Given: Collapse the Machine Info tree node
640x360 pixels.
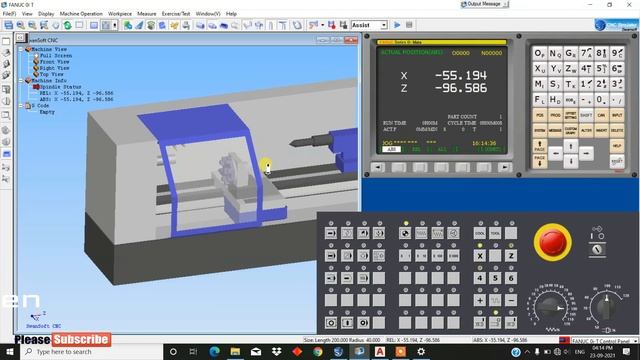Looking at the screenshot, I should point(21,81).
